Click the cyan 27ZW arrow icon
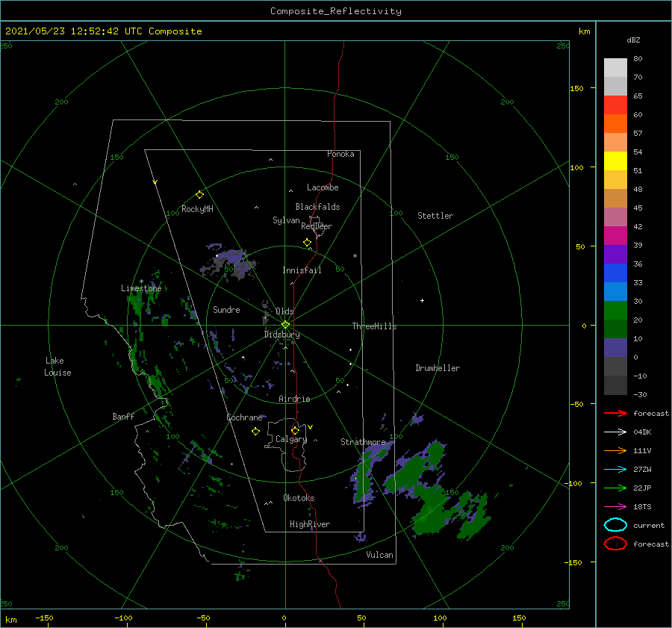The width and height of the screenshot is (672, 628). [615, 470]
